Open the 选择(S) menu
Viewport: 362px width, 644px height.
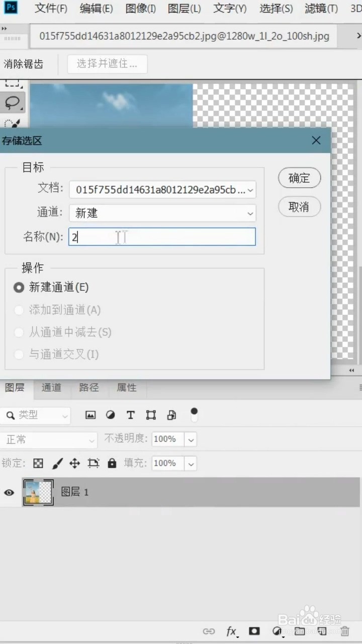(x=277, y=9)
